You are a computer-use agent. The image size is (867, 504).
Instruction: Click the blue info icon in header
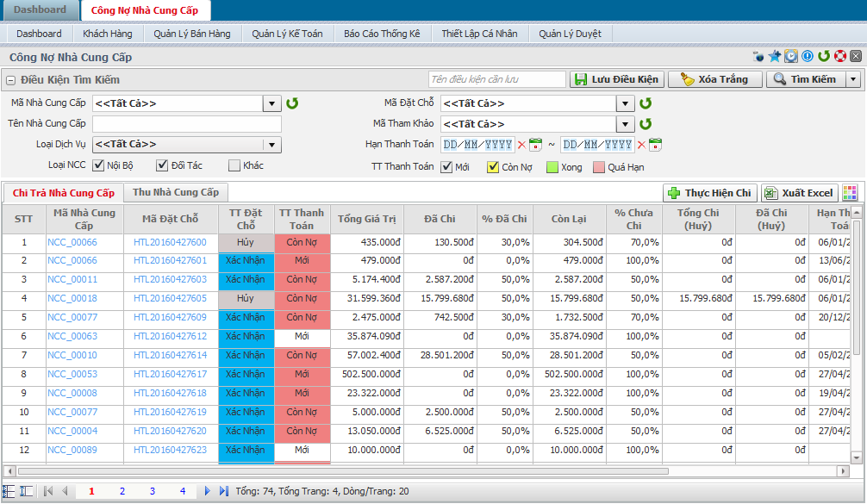[808, 57]
